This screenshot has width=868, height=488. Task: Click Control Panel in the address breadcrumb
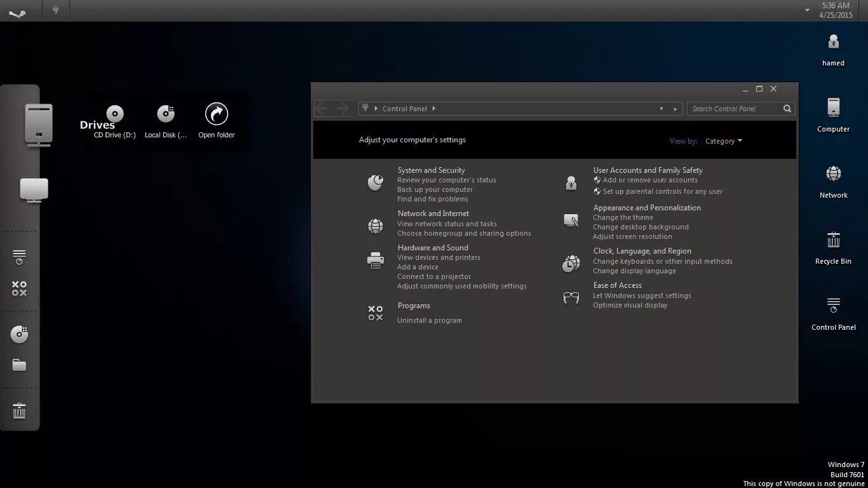(405, 109)
